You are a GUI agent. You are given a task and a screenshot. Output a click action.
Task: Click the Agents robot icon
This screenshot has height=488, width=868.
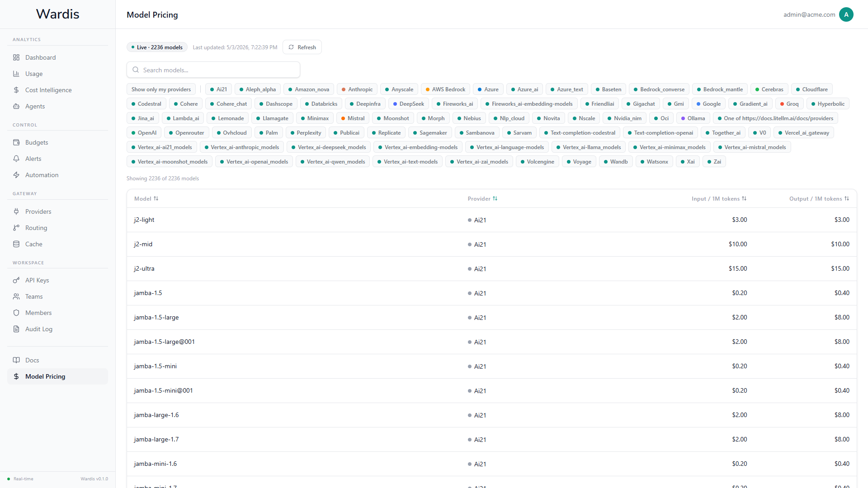(16, 106)
